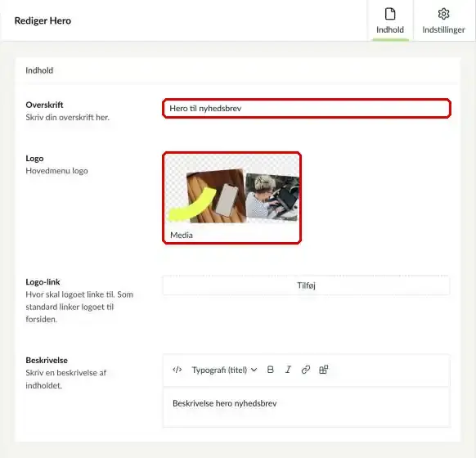Open the Typografi (titel) dropdown
Screen dimensions: 476x458
224,370
